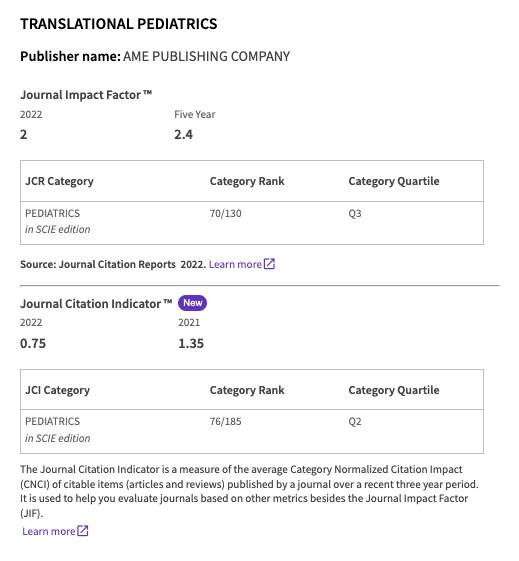Open the Learn more link after Journal Citation Reports
Screen dimensions: 519x561
(x=235, y=264)
